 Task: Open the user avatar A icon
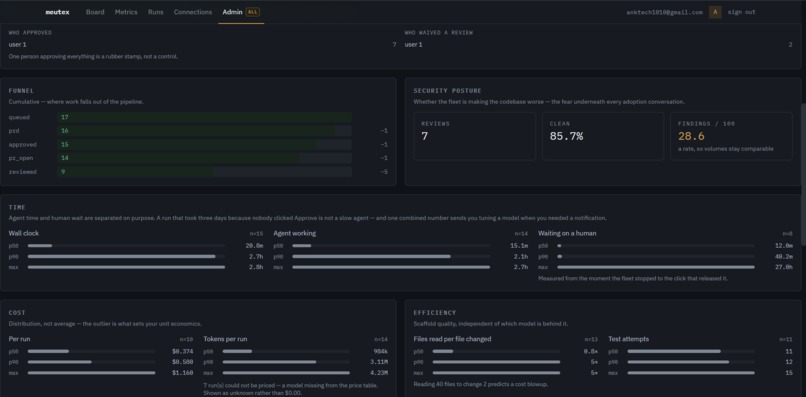coord(715,12)
